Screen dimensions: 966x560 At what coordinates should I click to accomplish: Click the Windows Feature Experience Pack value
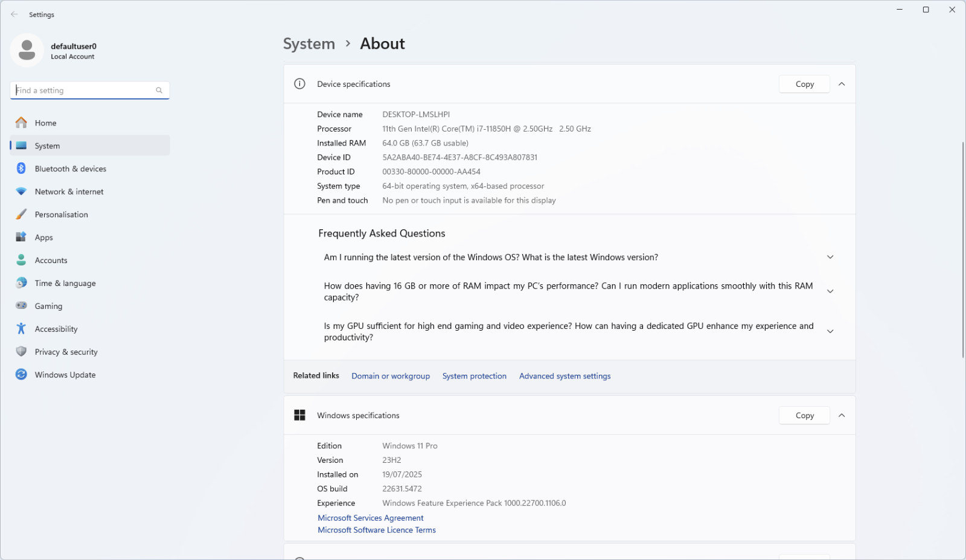(x=474, y=503)
